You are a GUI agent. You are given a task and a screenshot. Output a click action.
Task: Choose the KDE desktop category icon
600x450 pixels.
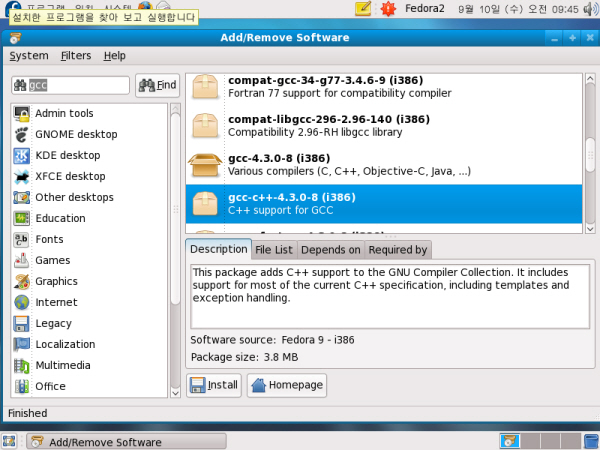pyautogui.click(x=21, y=156)
